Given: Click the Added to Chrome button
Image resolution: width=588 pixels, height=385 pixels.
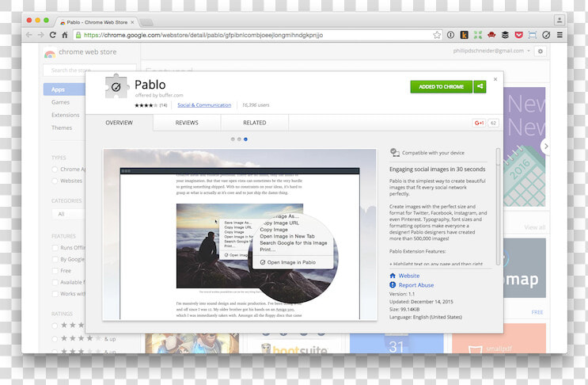Looking at the screenshot, I should [x=442, y=86].
